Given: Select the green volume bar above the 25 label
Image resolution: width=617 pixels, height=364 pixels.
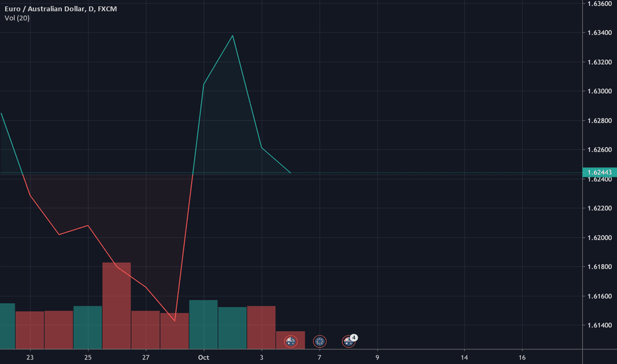Looking at the screenshot, I should point(88,328).
